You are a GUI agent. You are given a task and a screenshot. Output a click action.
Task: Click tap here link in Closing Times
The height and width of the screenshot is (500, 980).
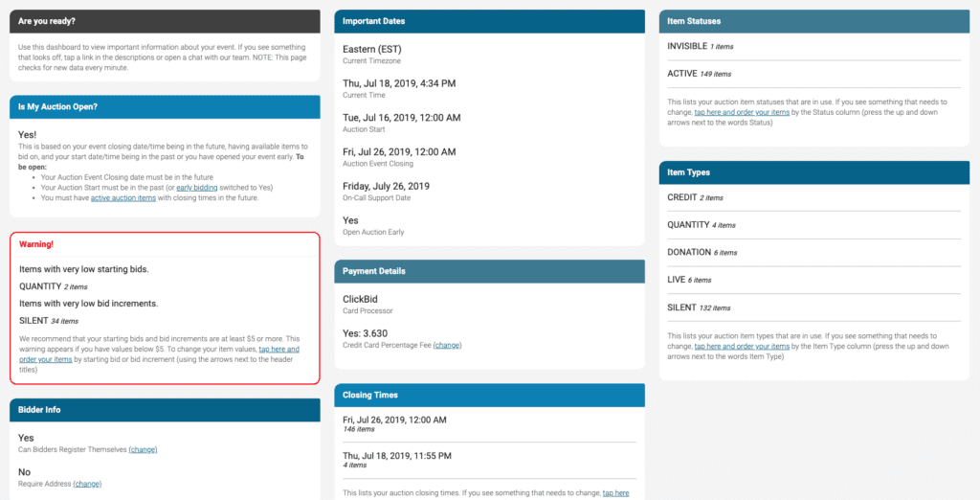point(615,492)
